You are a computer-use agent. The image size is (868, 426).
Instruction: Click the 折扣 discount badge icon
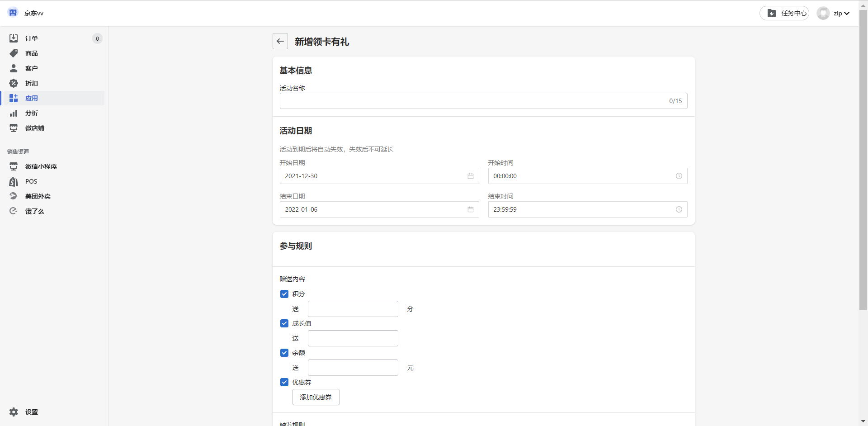tap(14, 83)
